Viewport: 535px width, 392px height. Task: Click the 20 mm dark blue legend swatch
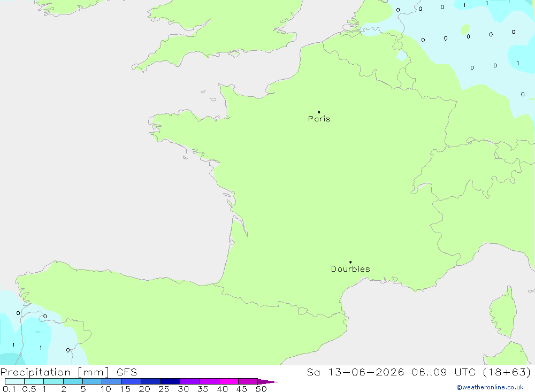(151, 381)
